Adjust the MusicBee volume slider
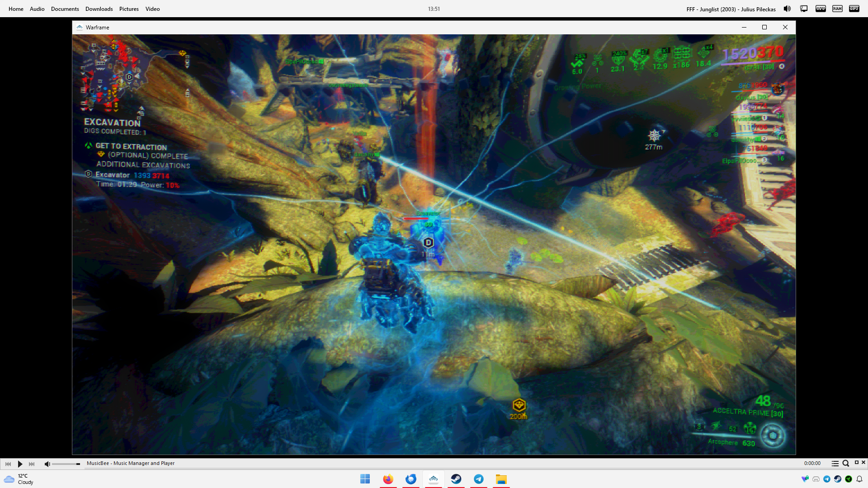The image size is (868, 488). point(66,464)
